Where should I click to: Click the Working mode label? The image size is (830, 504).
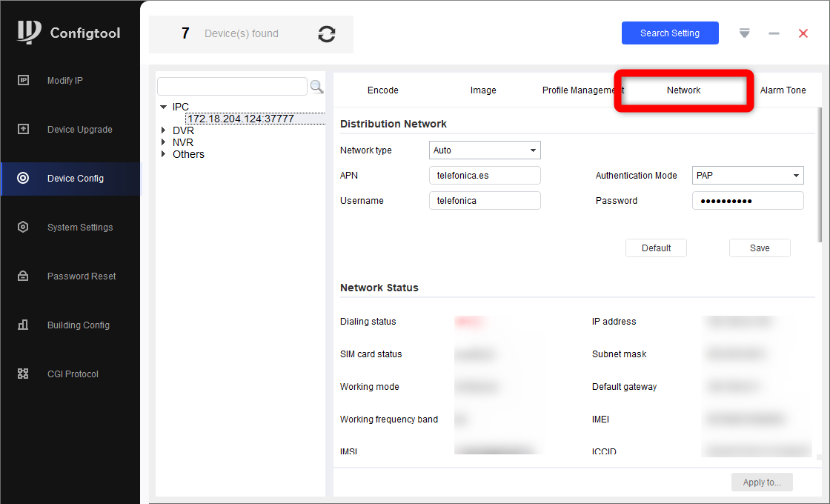[x=370, y=386]
